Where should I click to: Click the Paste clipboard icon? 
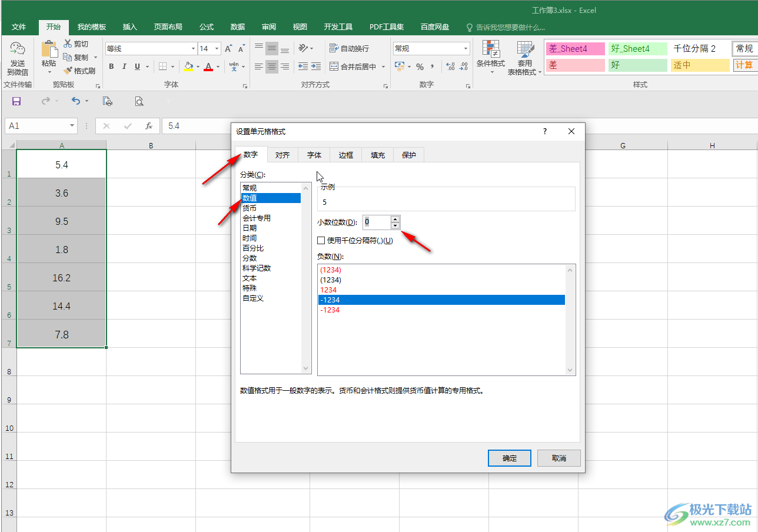click(49, 48)
